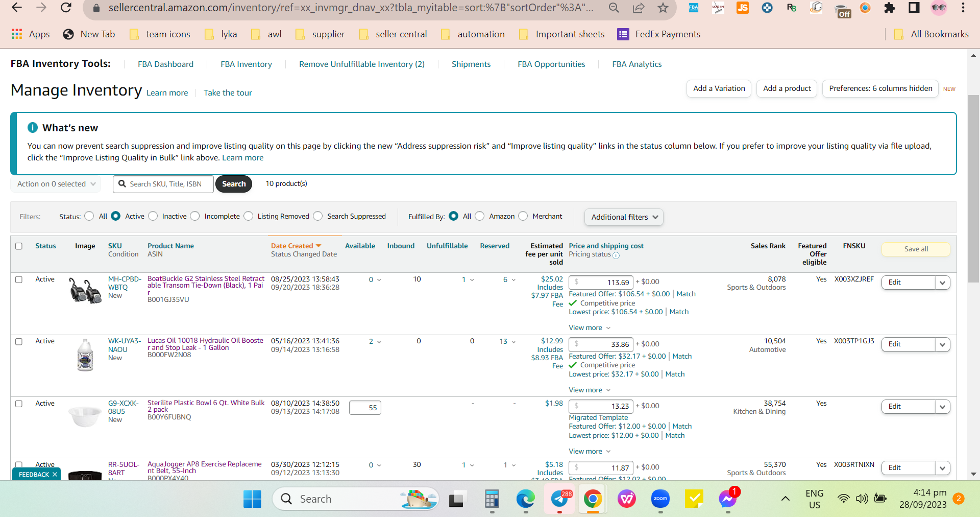The image size is (980, 517).
Task: Tick the select-all checkbox in table header
Action: [x=19, y=246]
